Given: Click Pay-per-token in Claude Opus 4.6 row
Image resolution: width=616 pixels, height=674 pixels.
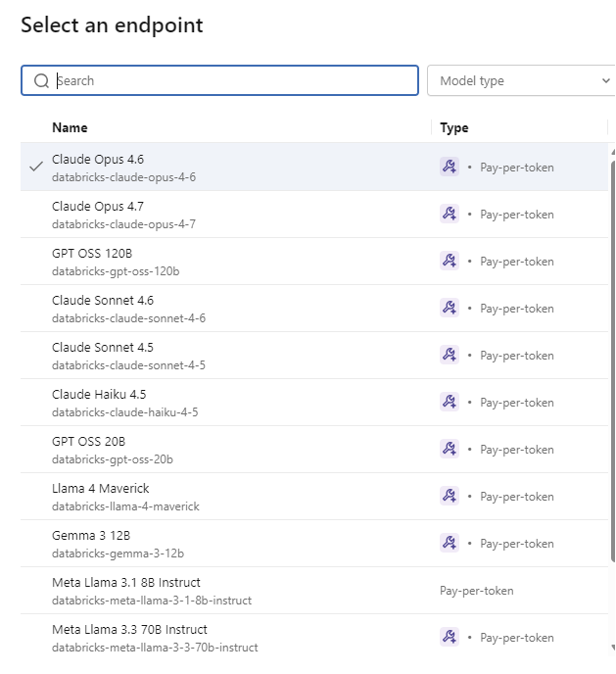Looking at the screenshot, I should (x=517, y=168).
